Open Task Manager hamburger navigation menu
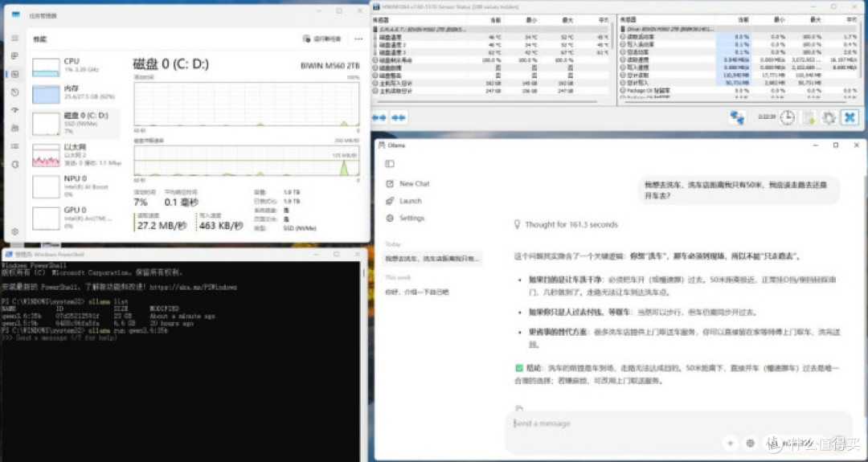The height and width of the screenshot is (462, 868). (15, 39)
